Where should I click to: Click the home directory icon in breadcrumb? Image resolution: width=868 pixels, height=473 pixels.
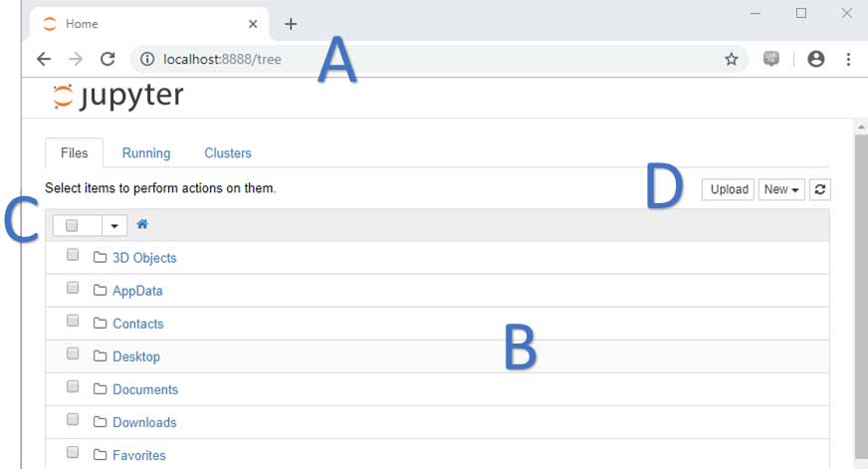point(142,225)
